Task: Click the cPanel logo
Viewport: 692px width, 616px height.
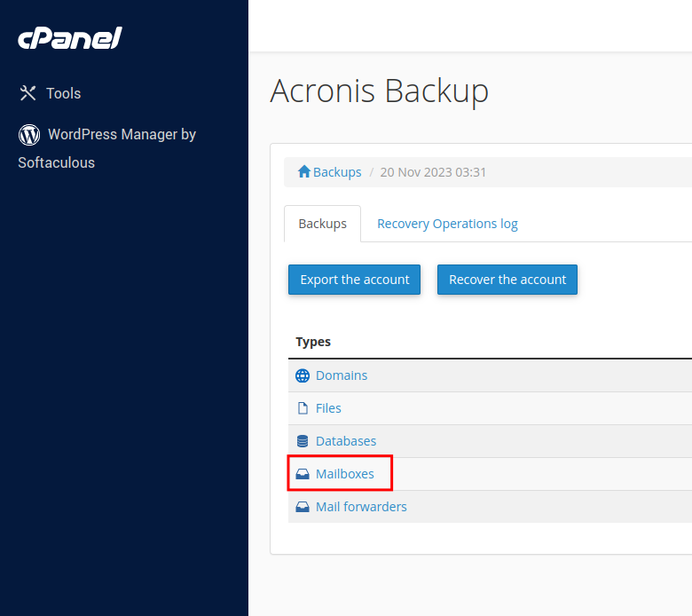Action: click(70, 38)
